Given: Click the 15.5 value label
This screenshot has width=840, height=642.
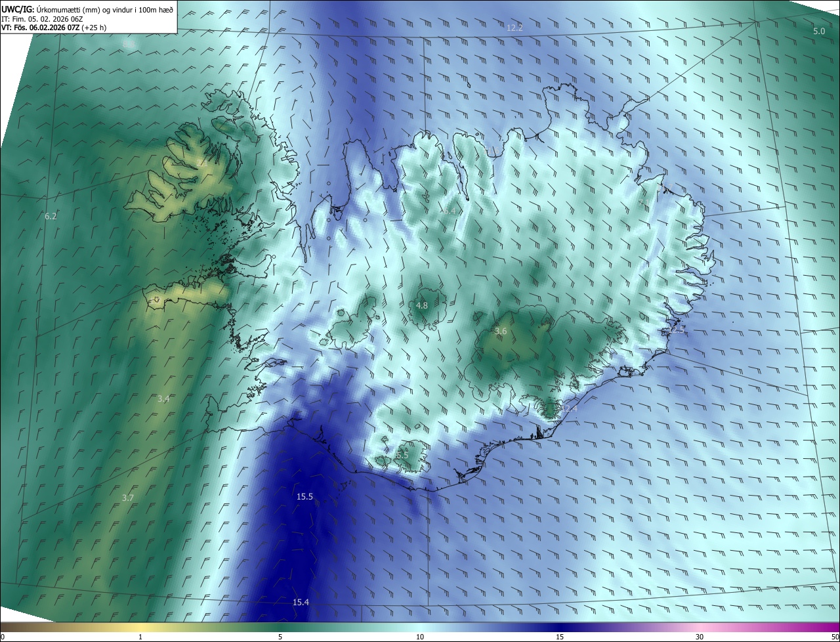Looking at the screenshot, I should (x=304, y=496).
